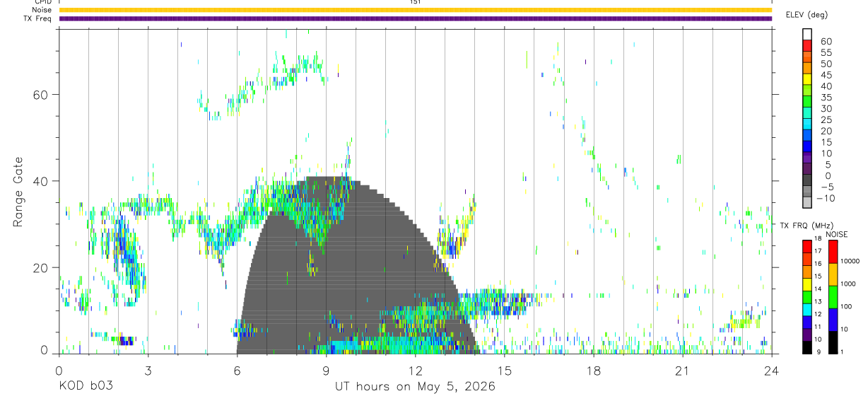The image size is (868, 401).
Task: Click the ELEV colorbar label 50
Action: click(x=826, y=64)
